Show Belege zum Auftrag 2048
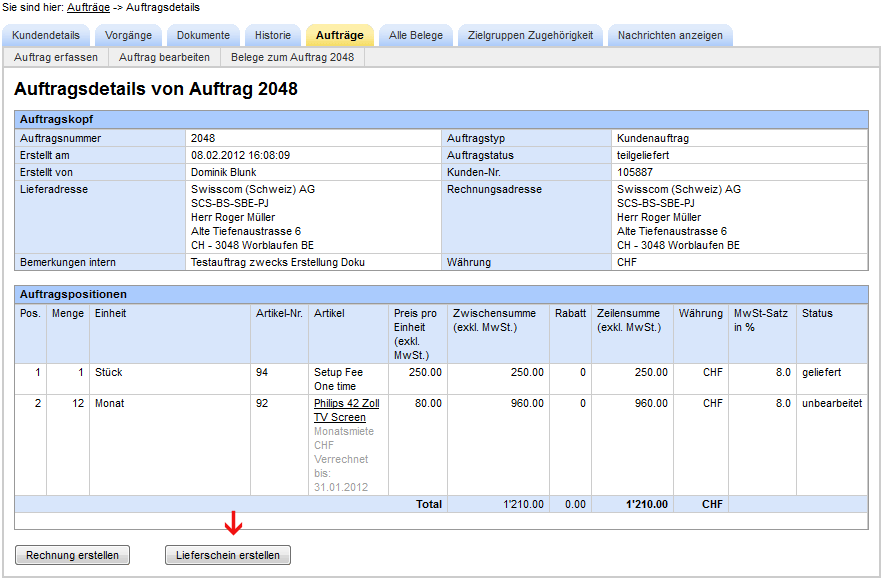 292,58
